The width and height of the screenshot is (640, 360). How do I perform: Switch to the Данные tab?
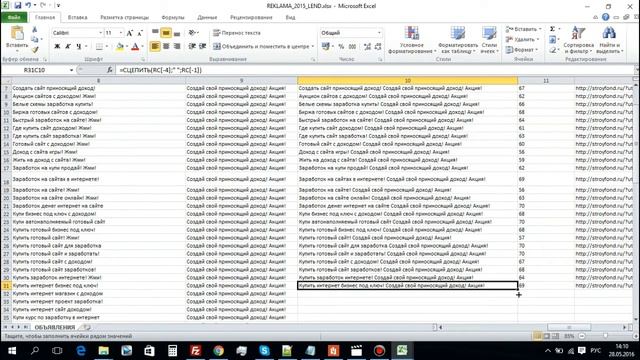[207, 18]
